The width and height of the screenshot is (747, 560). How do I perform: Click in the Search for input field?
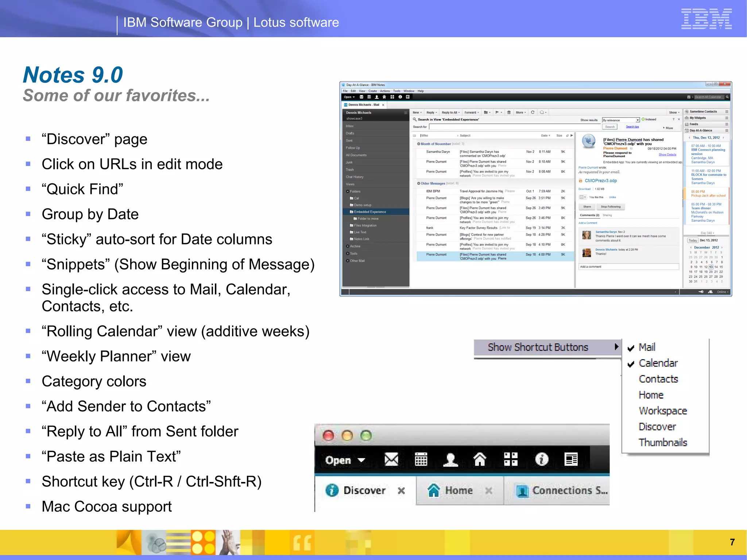[x=515, y=127]
